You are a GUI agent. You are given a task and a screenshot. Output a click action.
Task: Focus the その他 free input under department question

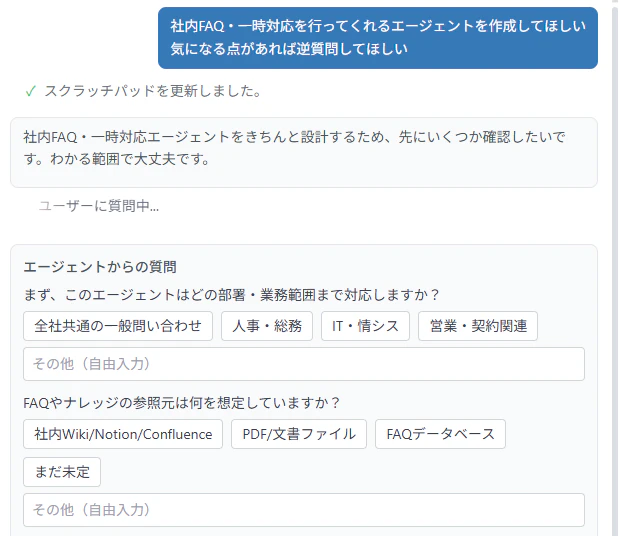pos(304,364)
